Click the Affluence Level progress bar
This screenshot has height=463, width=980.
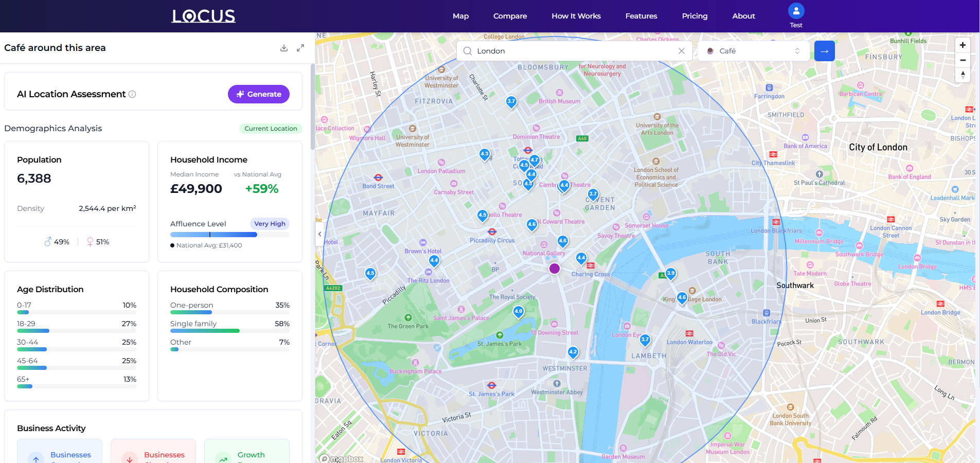[x=230, y=235]
